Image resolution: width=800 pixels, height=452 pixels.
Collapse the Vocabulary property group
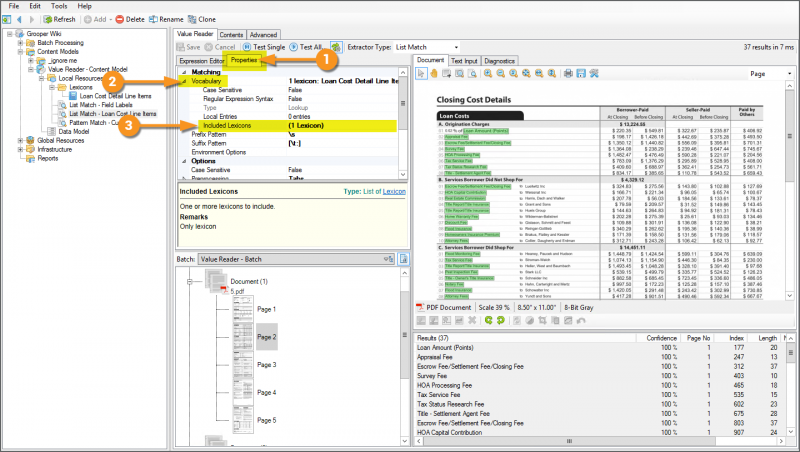point(184,80)
